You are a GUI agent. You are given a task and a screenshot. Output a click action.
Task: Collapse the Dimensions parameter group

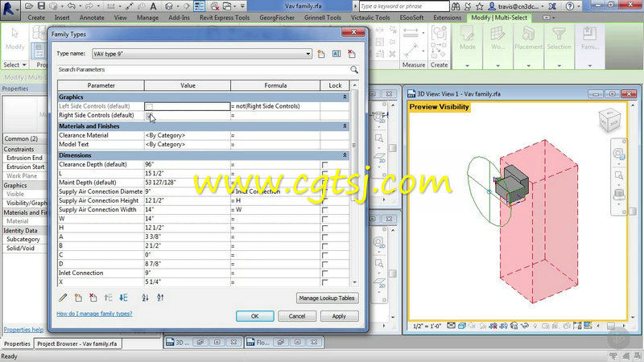coord(345,155)
